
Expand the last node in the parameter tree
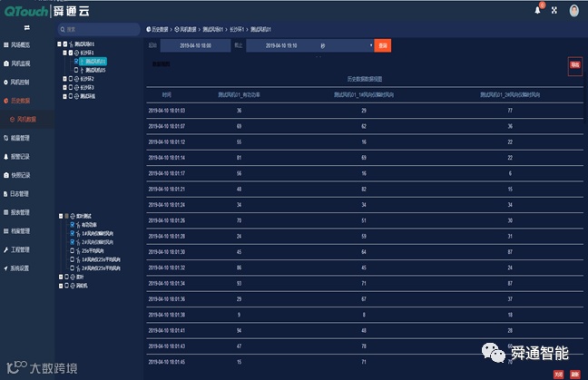(x=61, y=286)
